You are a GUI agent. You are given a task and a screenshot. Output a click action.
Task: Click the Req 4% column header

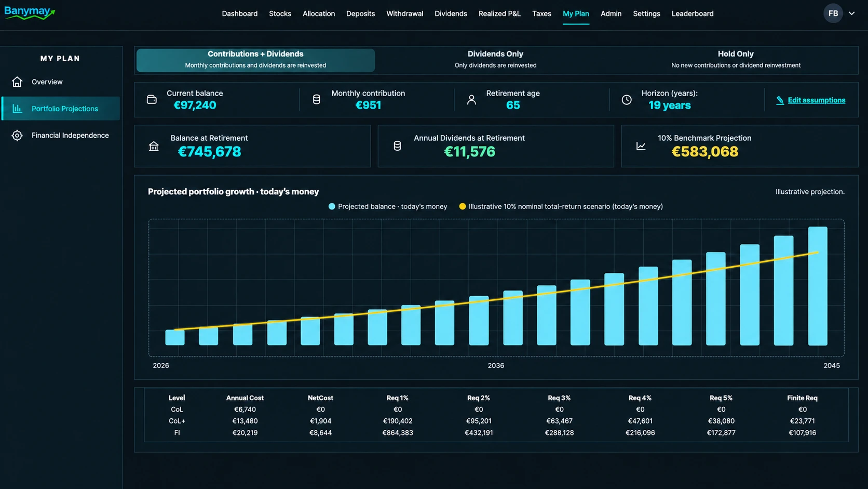pos(640,398)
